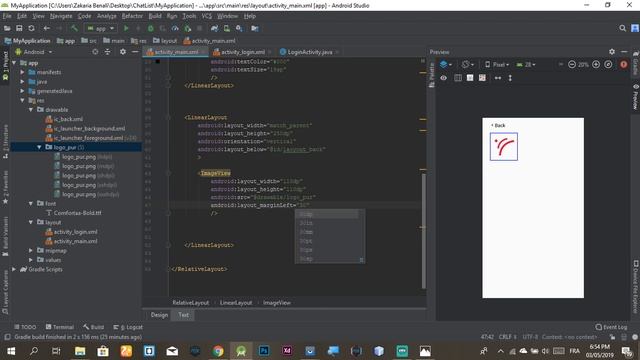Toggle the Device File Explorer side tab

[636, 286]
